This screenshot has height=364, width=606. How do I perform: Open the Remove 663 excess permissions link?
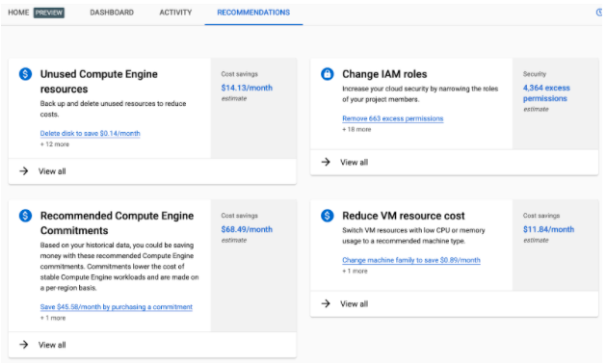click(393, 118)
